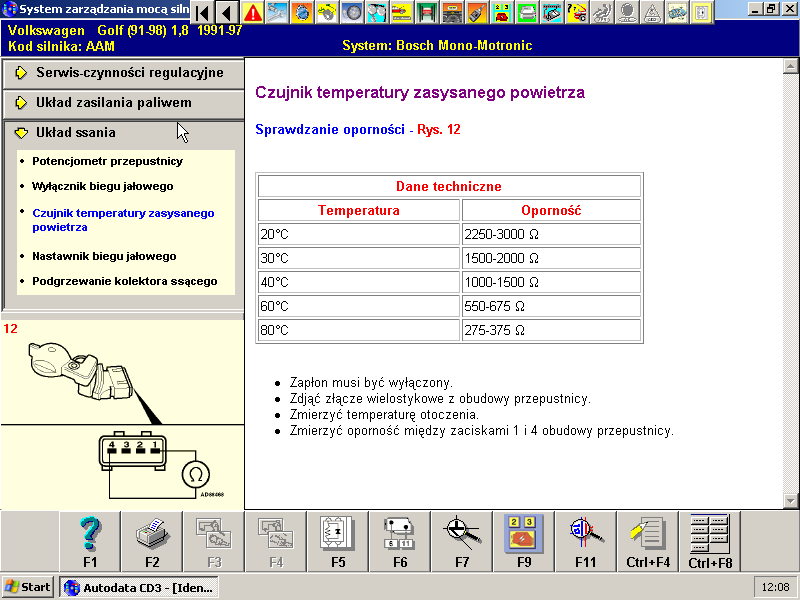Expand Serwis-czynności regulacyjne section
This screenshot has height=600, width=800.
coord(123,73)
